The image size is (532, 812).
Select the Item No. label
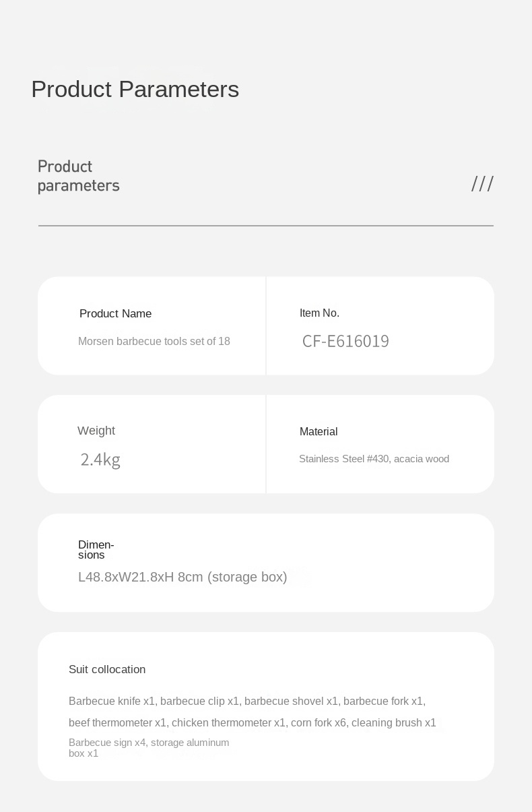click(319, 313)
